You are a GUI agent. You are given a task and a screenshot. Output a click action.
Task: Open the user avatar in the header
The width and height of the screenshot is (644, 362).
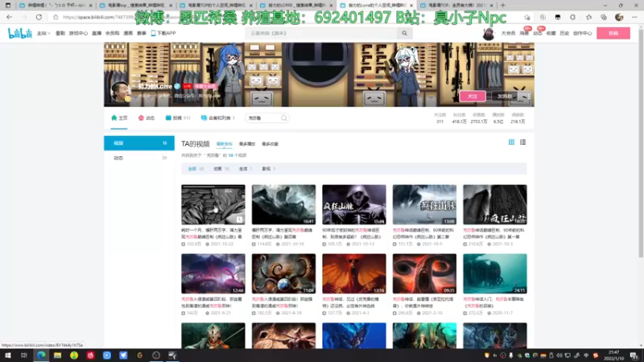coord(489,34)
